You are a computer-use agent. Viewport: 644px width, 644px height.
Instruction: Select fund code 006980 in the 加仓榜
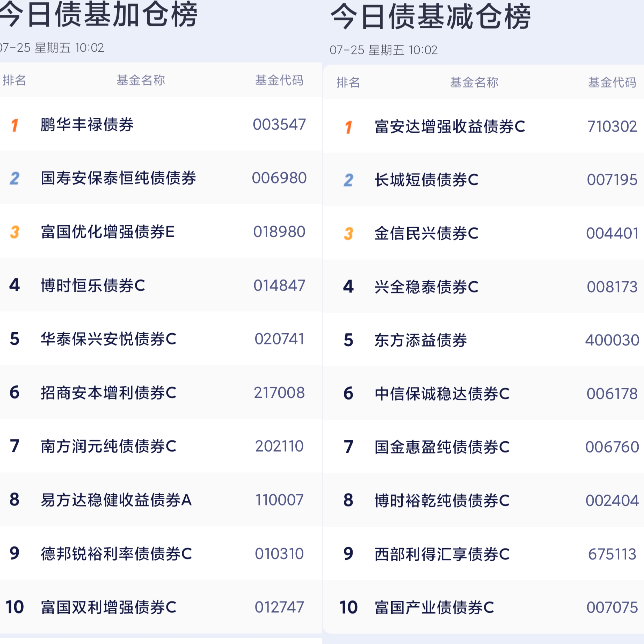(x=279, y=178)
